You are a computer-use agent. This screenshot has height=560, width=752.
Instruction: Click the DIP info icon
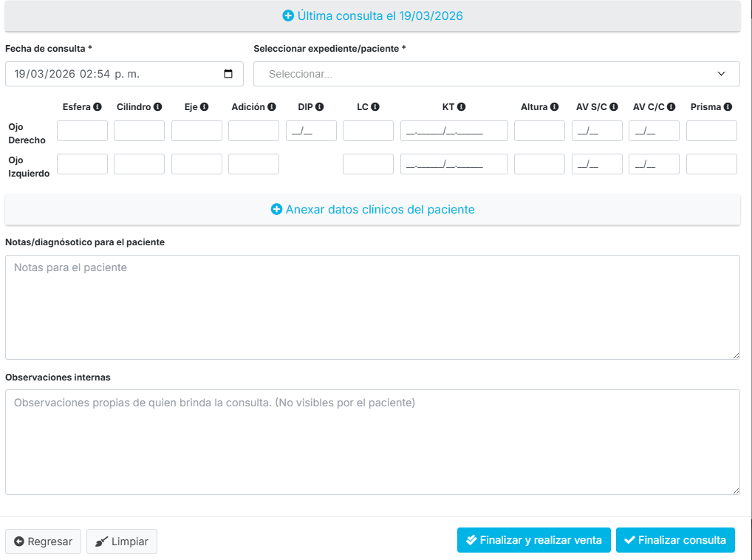pyautogui.click(x=320, y=107)
